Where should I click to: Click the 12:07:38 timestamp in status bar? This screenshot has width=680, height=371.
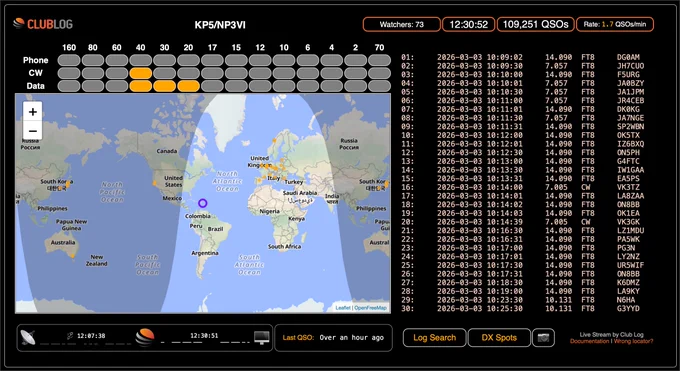point(91,335)
